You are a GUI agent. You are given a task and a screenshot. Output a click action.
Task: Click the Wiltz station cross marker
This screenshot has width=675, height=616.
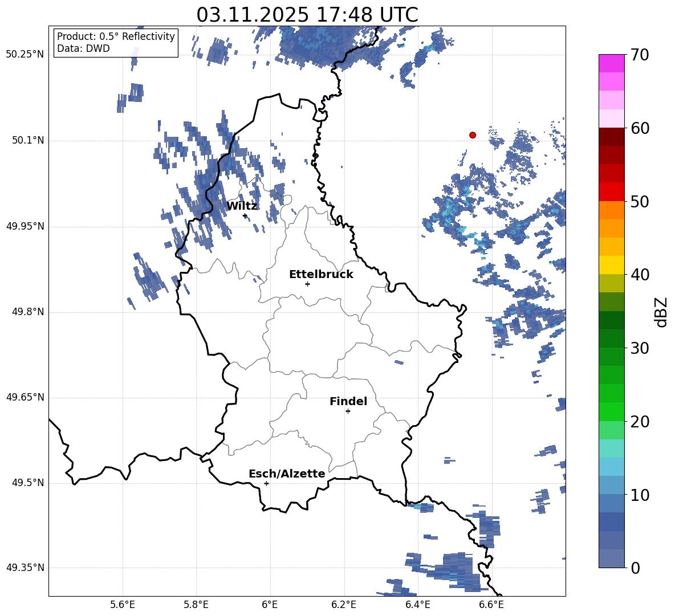245,216
